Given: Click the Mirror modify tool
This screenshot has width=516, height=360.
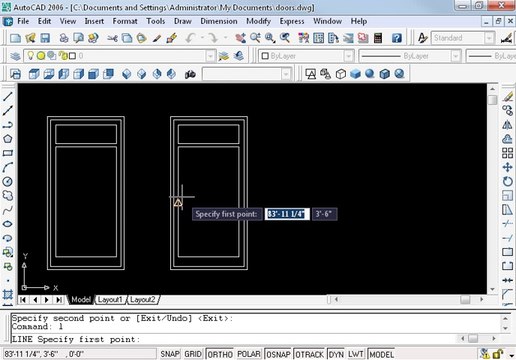Looking at the screenshot, I should coord(507,125).
